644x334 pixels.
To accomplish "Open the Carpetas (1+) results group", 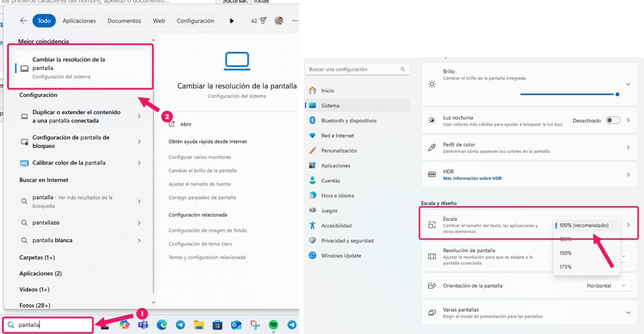I will (x=37, y=257).
